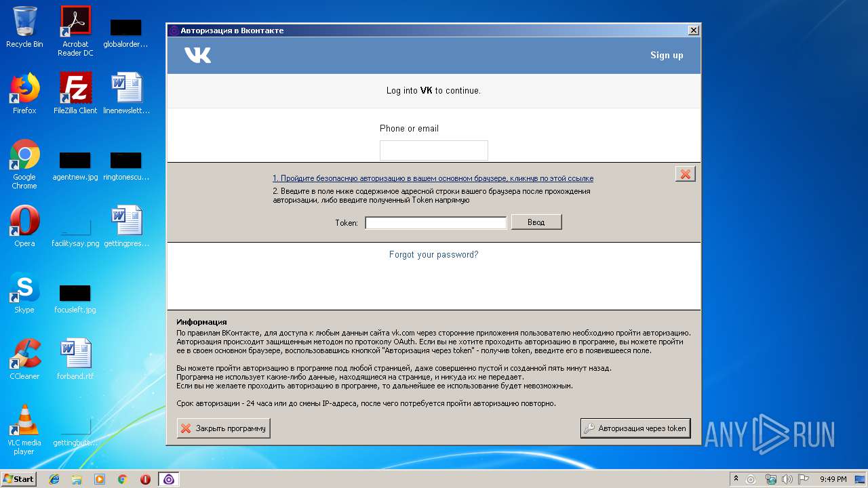Focus the Token input field
The width and height of the screenshot is (868, 488).
(436, 222)
